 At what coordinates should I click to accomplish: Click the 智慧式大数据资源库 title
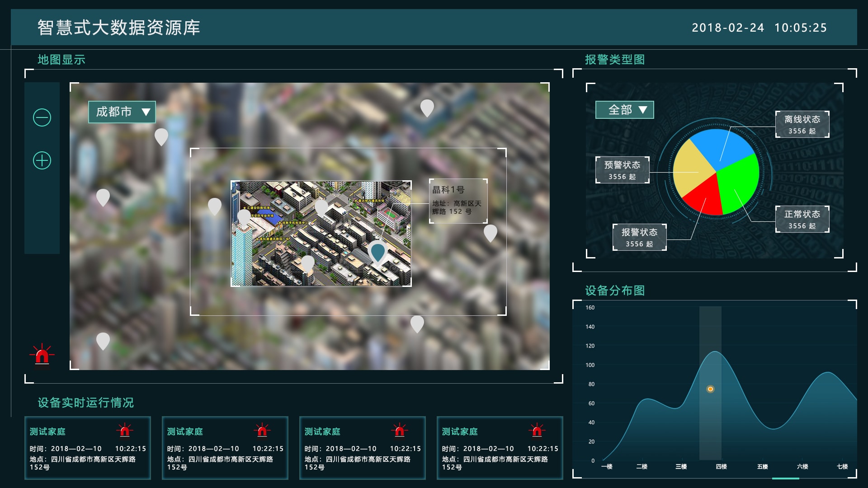[119, 28]
